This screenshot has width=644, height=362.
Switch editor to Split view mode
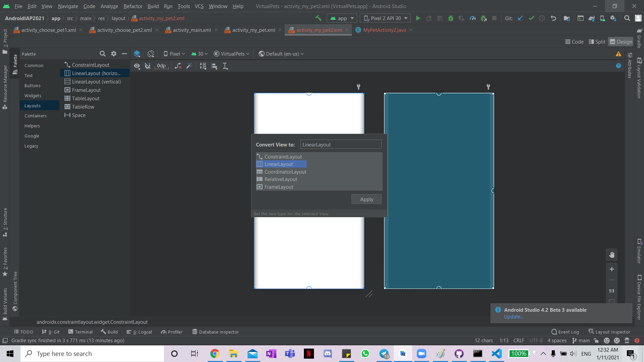pos(597,42)
